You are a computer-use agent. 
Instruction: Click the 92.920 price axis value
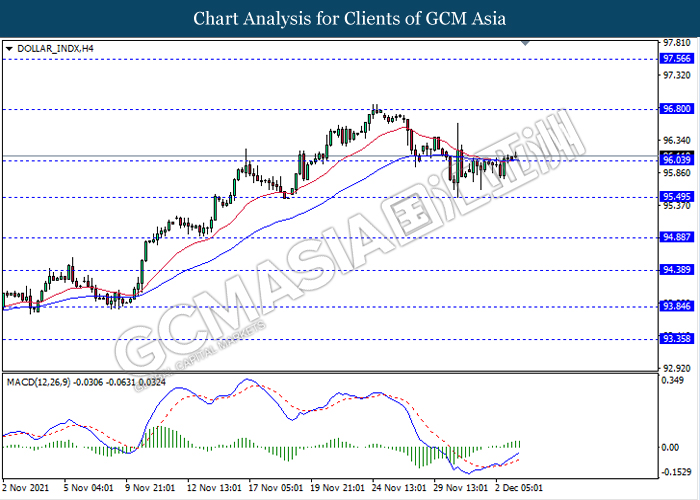(676, 369)
